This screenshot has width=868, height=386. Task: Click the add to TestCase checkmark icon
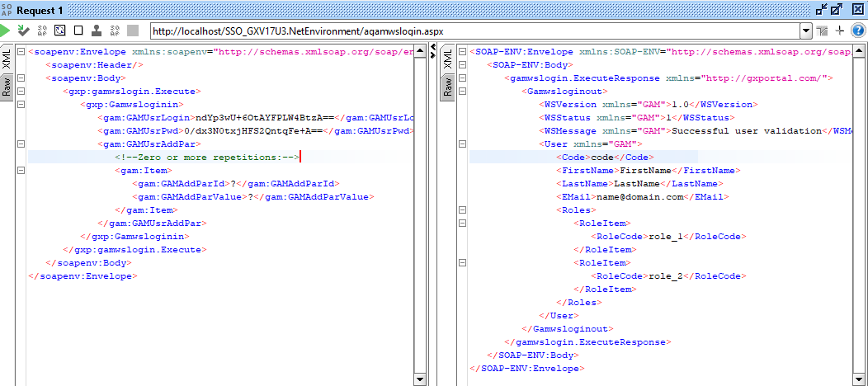pos(24,31)
